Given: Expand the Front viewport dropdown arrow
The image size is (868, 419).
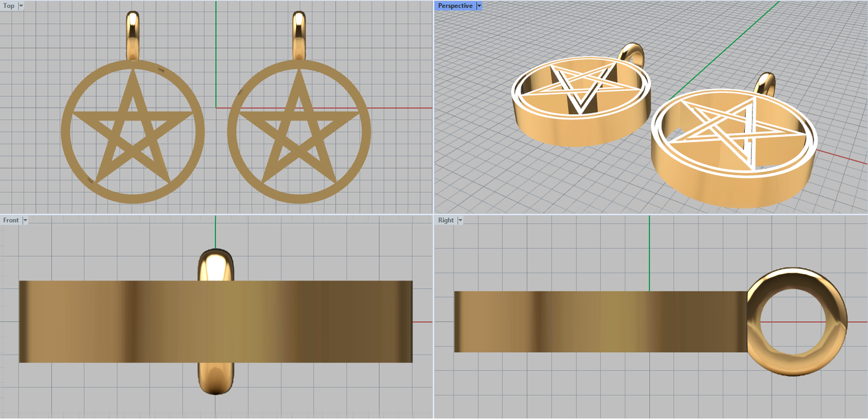Looking at the screenshot, I should pos(25,220).
